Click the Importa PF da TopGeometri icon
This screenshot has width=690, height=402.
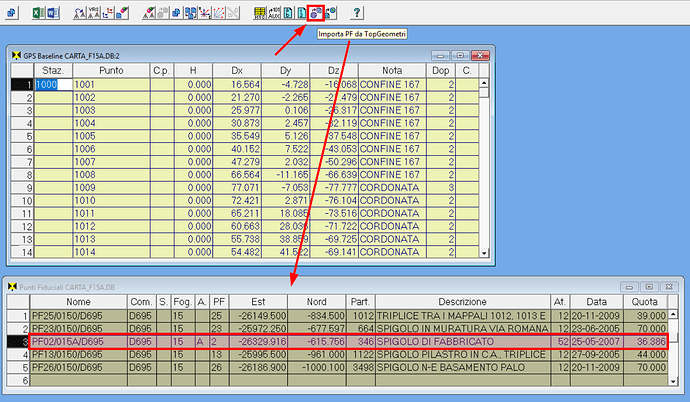315,13
